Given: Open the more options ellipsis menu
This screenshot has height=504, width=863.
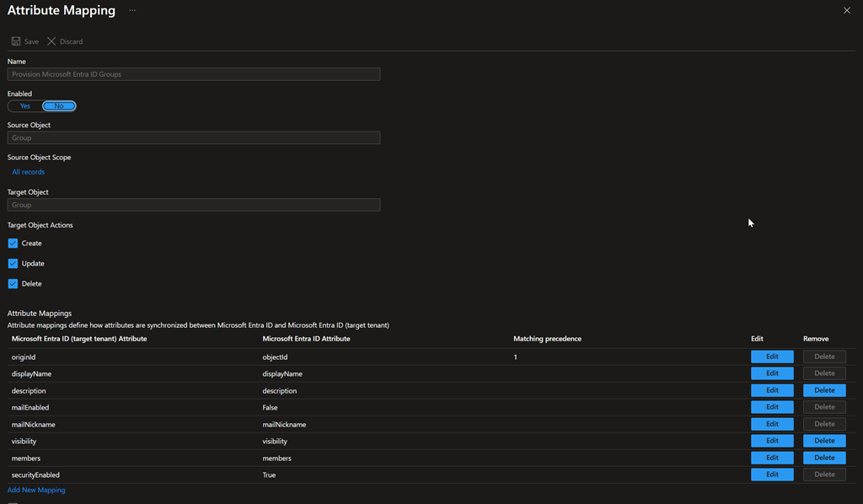Looking at the screenshot, I should click(x=132, y=10).
